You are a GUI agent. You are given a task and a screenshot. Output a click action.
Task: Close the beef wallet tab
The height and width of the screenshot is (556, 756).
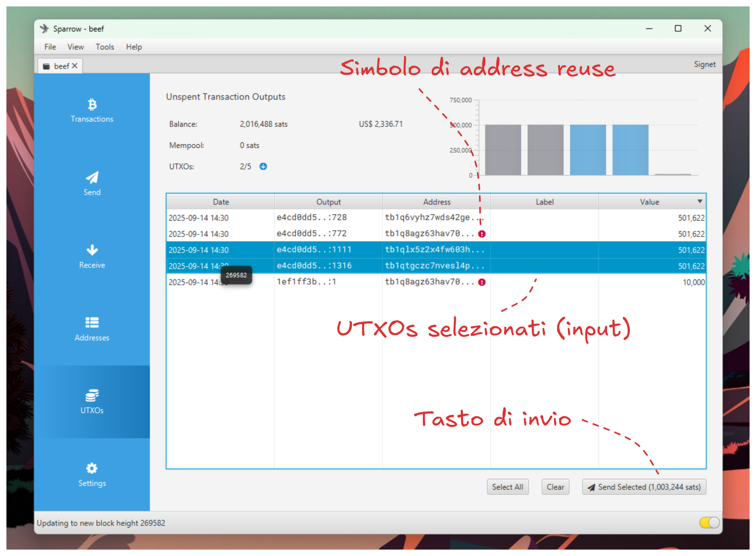[75, 66]
